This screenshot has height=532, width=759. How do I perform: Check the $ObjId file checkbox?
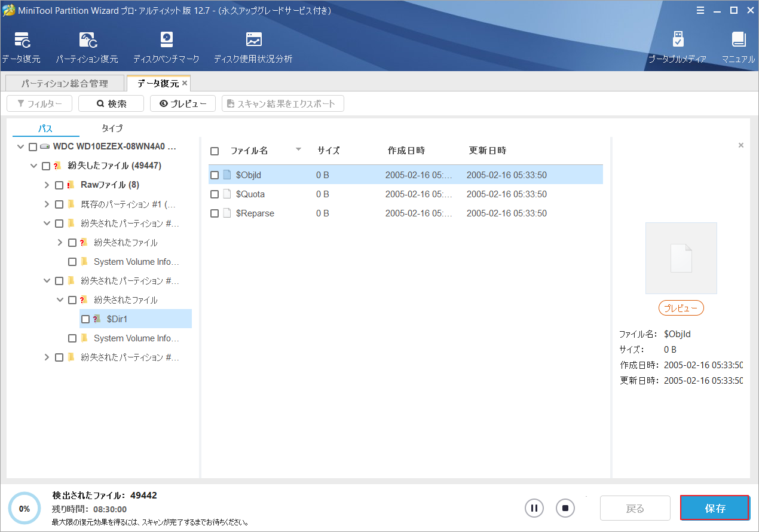(x=215, y=175)
